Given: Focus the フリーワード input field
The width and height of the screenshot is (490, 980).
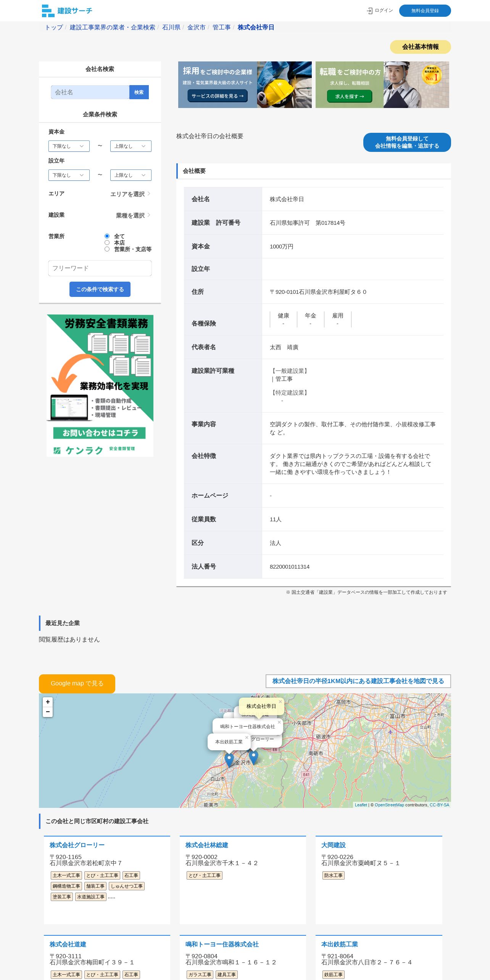Looking at the screenshot, I should pos(100,268).
